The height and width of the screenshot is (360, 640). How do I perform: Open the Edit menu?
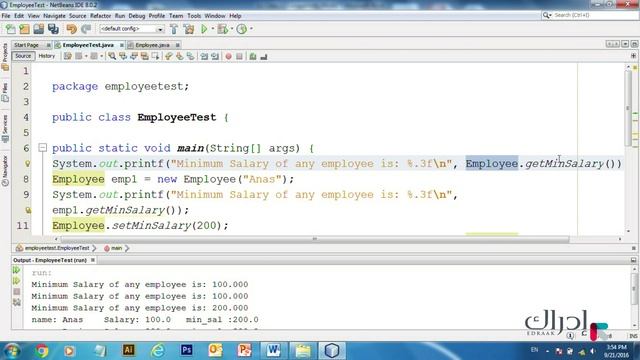click(19, 16)
